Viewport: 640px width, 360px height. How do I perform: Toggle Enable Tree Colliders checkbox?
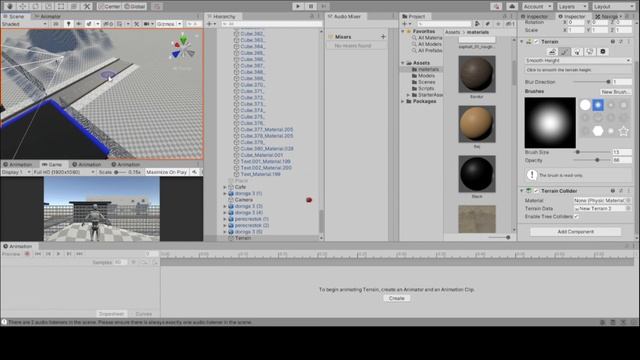[576, 217]
